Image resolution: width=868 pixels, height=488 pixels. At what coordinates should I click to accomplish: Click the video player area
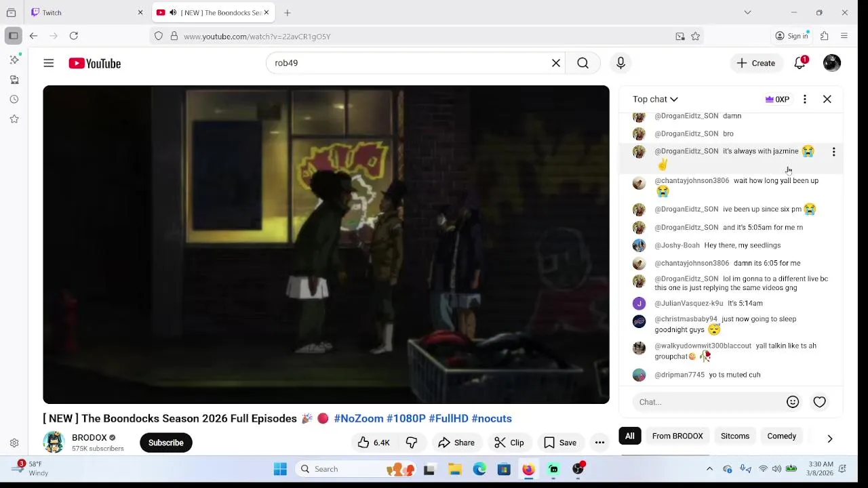tap(326, 245)
